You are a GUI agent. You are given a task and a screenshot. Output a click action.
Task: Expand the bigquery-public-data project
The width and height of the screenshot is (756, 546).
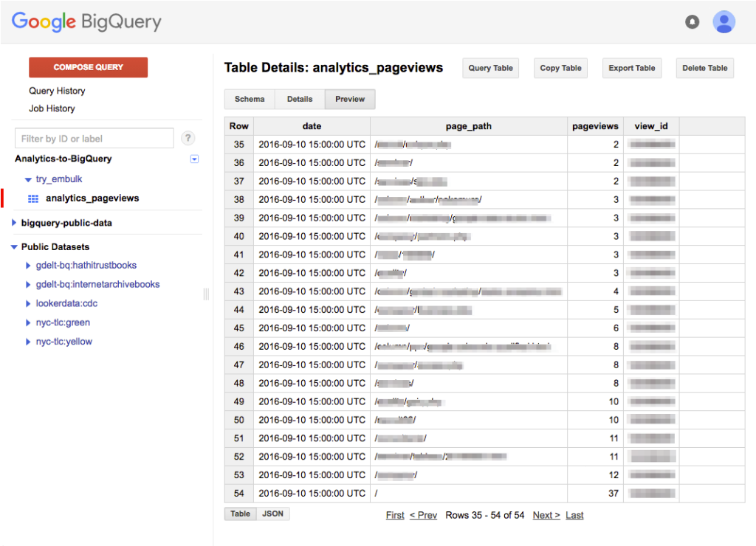(x=13, y=222)
